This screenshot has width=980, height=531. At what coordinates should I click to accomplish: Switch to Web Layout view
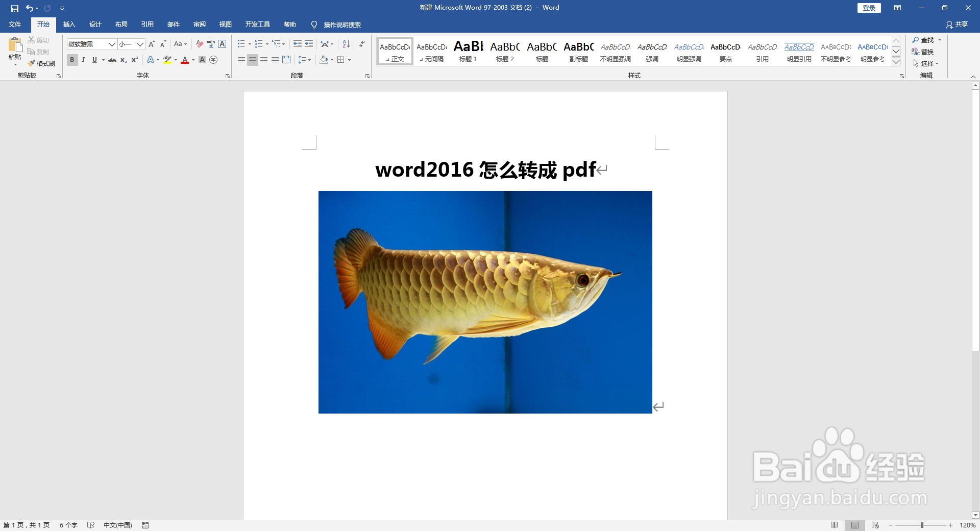point(875,525)
